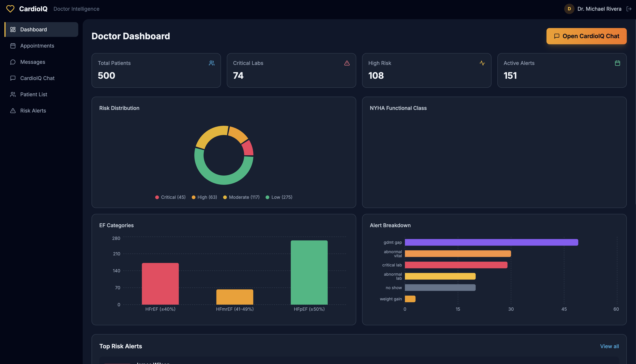Click the purple gdmt gap alert bar
The image size is (636, 364).
coord(491,242)
